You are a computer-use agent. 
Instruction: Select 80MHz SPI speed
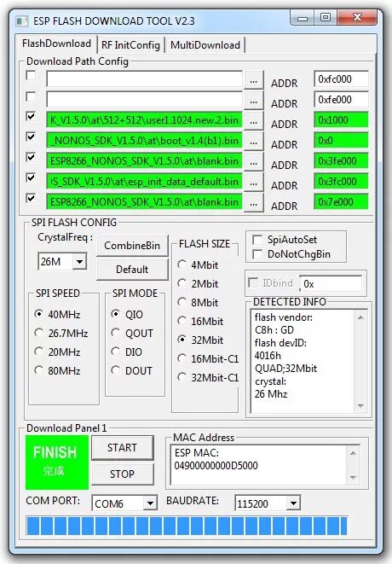coord(57,371)
